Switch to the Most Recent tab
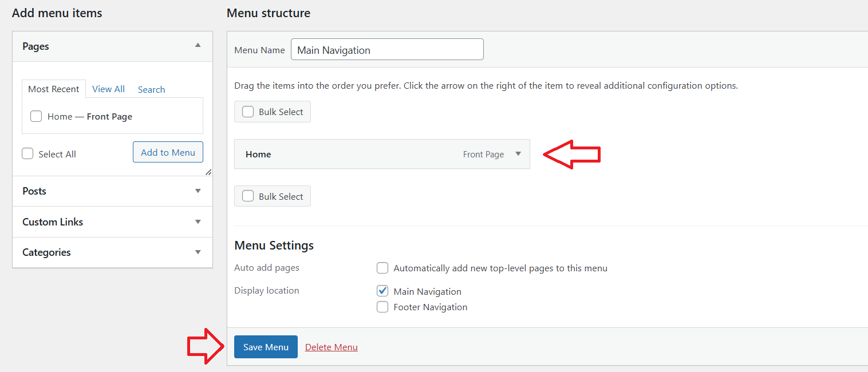Screen dimensions: 868x372 [54, 89]
